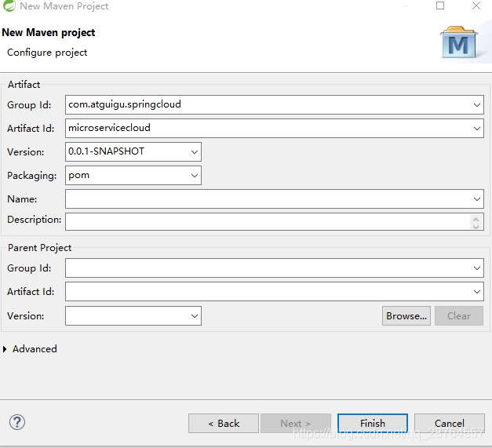Click the Cancel button
This screenshot has height=448, width=492.
click(450, 423)
